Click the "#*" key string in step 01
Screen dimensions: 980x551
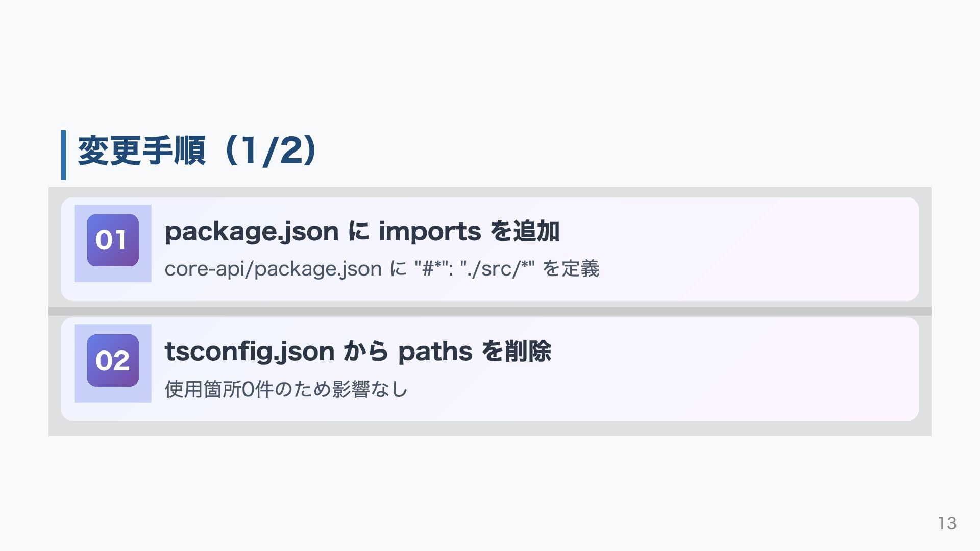[433, 268]
